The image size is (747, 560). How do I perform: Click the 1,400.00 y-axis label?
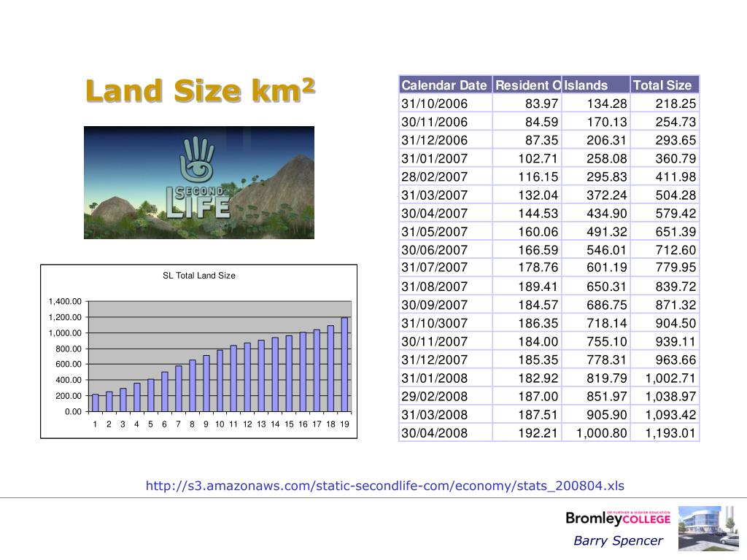click(x=65, y=301)
